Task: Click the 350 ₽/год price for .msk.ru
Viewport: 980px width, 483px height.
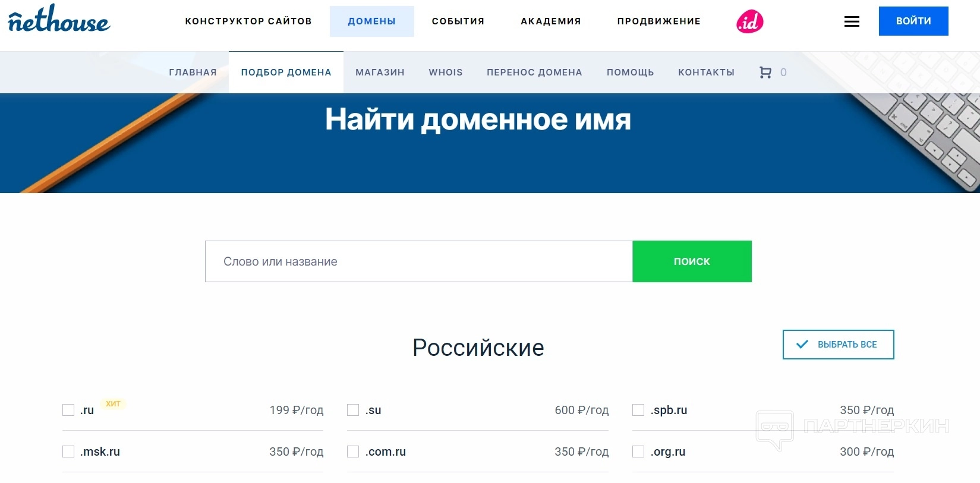Action: 296,452
